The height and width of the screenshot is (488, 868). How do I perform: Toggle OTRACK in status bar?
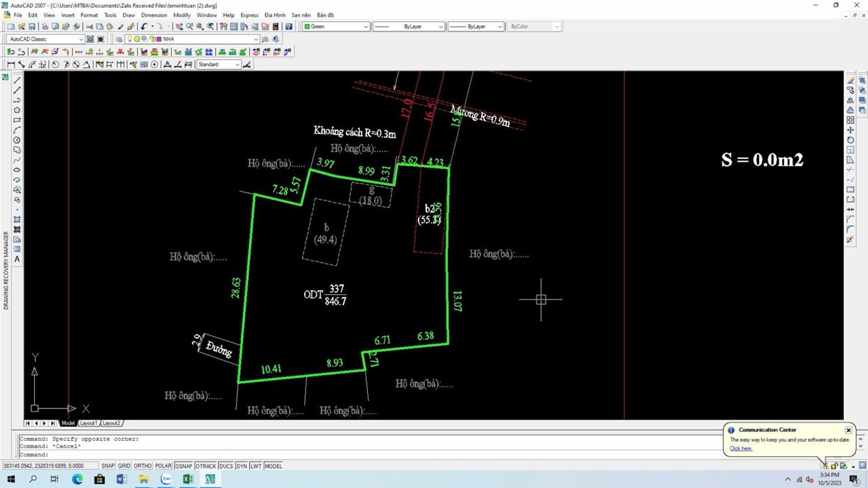tap(206, 466)
